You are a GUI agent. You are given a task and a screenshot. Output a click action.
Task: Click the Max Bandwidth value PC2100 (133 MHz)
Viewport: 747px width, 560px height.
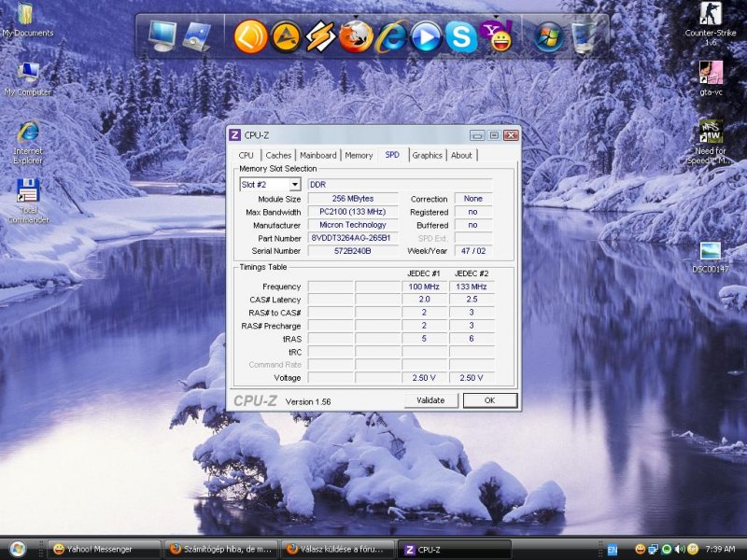353,212
